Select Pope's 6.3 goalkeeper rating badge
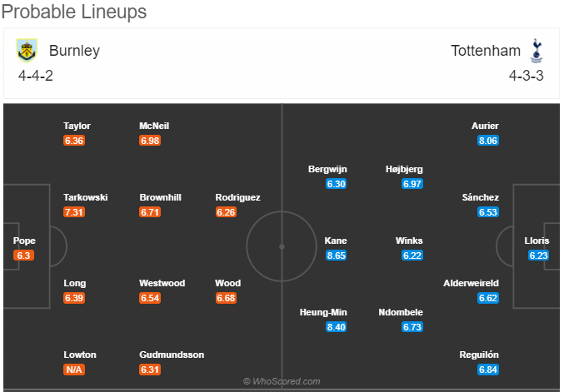The image size is (564, 392). click(x=23, y=256)
